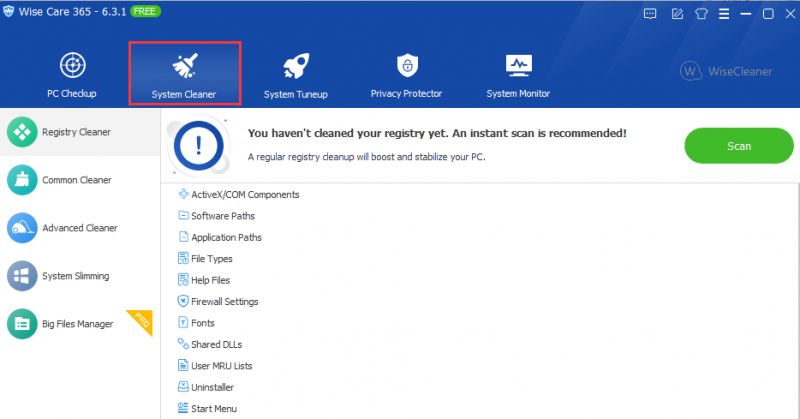Select the Registry Cleaner sidebar icon
Image resolution: width=800 pixels, height=419 pixels.
tap(22, 132)
